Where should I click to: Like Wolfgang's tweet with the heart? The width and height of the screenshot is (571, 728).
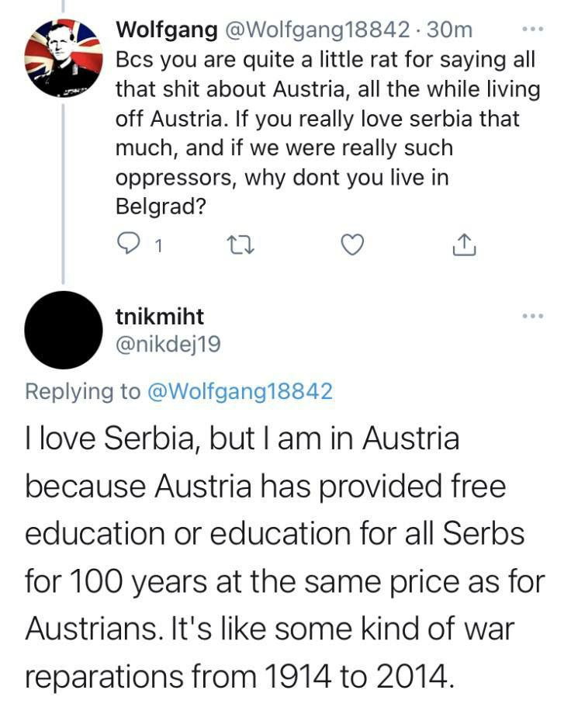[x=352, y=245]
